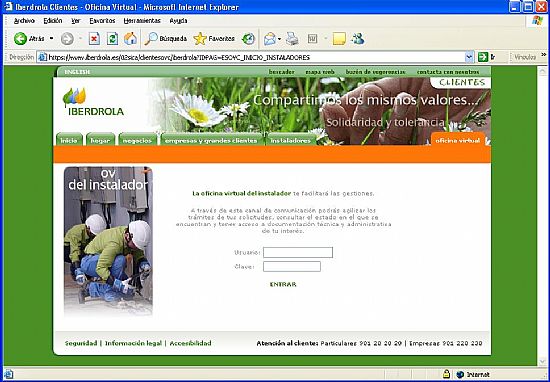Viewport: 550px width, 382px height.
Task: Expand the Atrás back history dropdown arrow
Action: 52,38
